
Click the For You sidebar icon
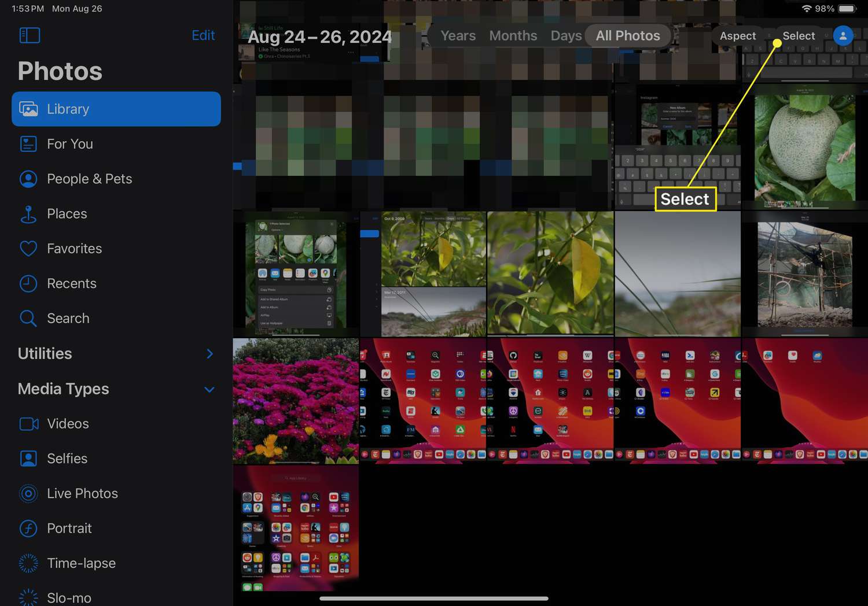(28, 144)
